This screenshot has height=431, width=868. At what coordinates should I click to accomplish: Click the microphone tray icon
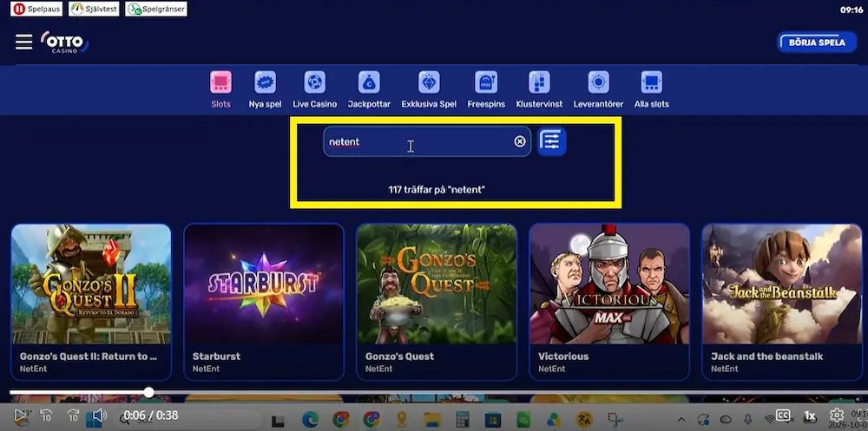pos(747,420)
